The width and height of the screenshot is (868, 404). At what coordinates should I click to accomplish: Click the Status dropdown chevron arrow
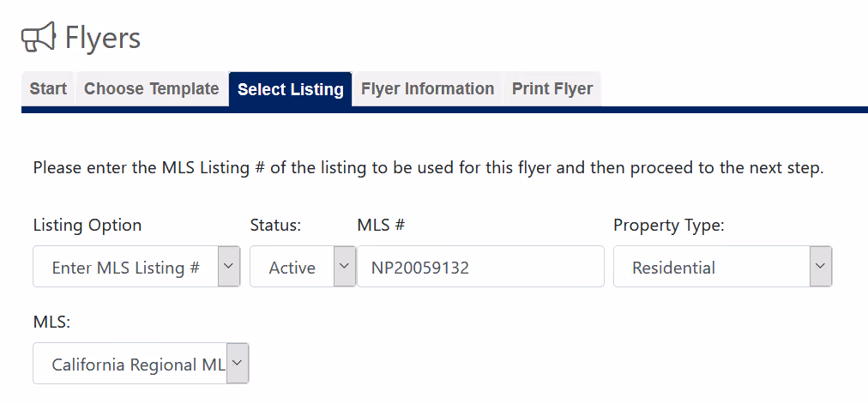[x=344, y=266]
